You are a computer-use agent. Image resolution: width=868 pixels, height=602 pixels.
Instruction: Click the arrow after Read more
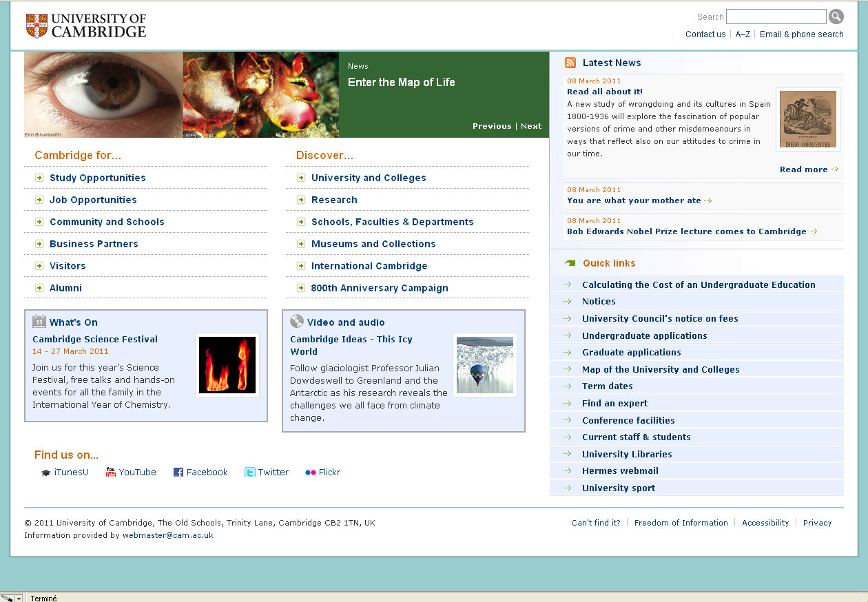pyautogui.click(x=835, y=169)
